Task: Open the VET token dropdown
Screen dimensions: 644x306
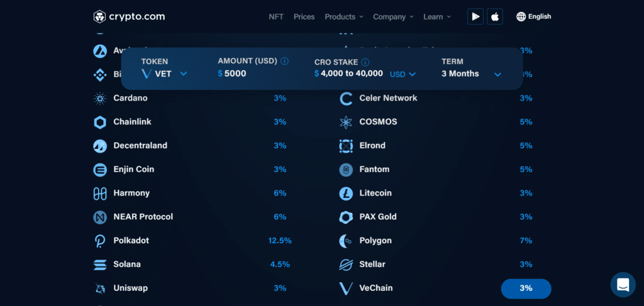Action: [x=164, y=74]
